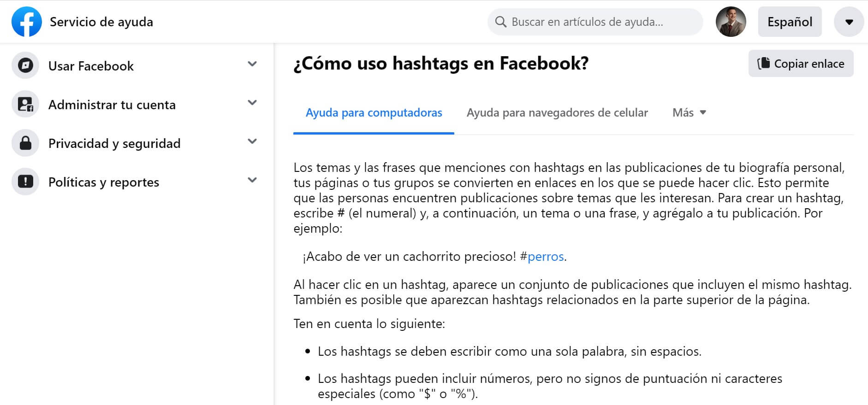Expand the Políticas y reportes chevron
Viewport: 868px width, 405px height.
pos(252,180)
